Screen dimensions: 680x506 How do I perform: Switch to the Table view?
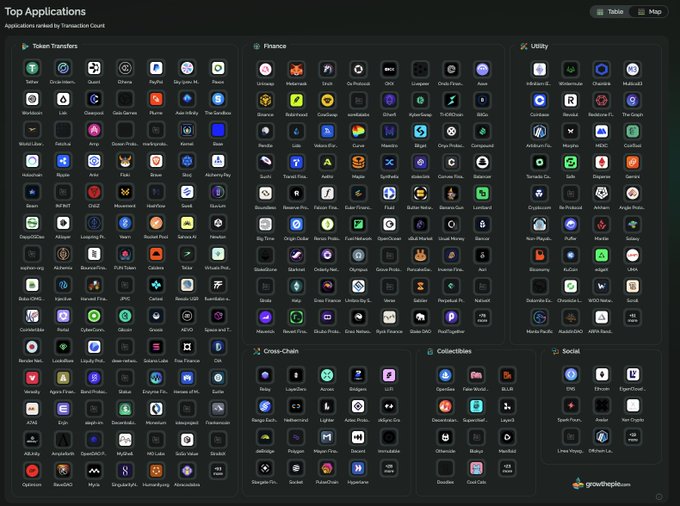(610, 12)
